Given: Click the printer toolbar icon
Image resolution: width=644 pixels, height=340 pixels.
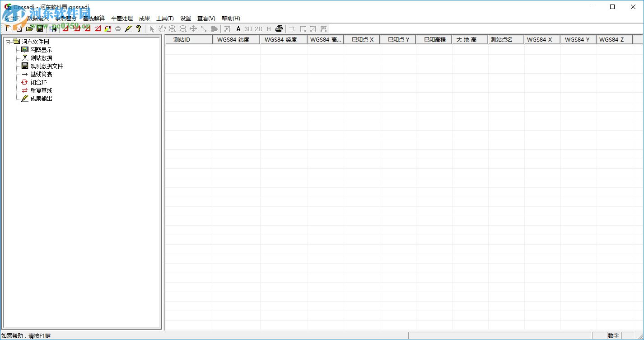Looking at the screenshot, I should [279, 29].
